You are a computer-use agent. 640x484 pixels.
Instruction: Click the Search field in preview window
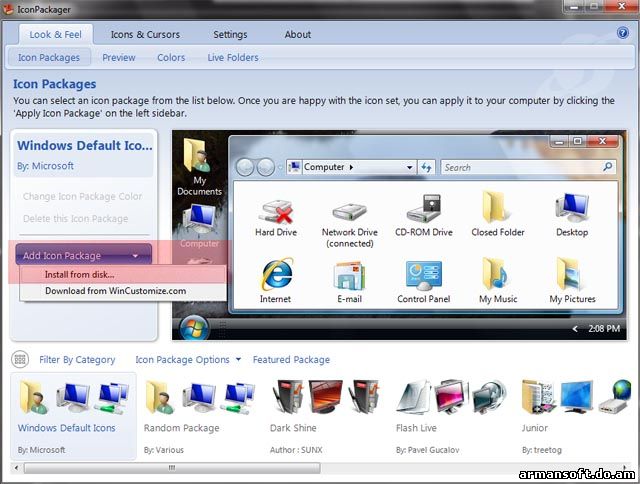coord(528,167)
